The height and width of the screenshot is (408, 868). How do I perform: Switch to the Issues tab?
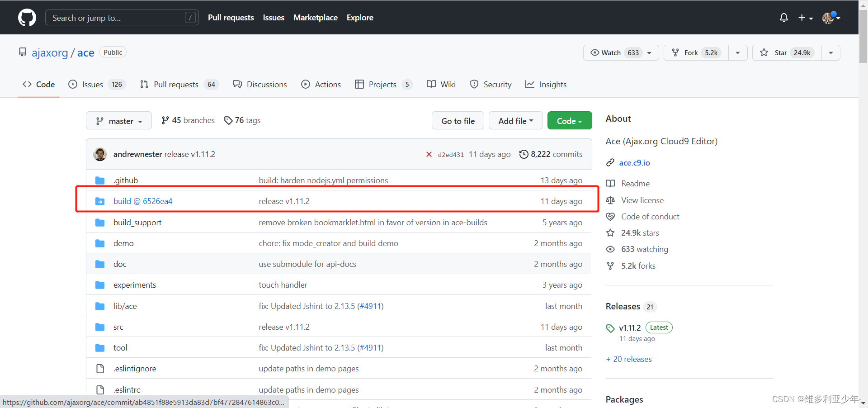(92, 84)
